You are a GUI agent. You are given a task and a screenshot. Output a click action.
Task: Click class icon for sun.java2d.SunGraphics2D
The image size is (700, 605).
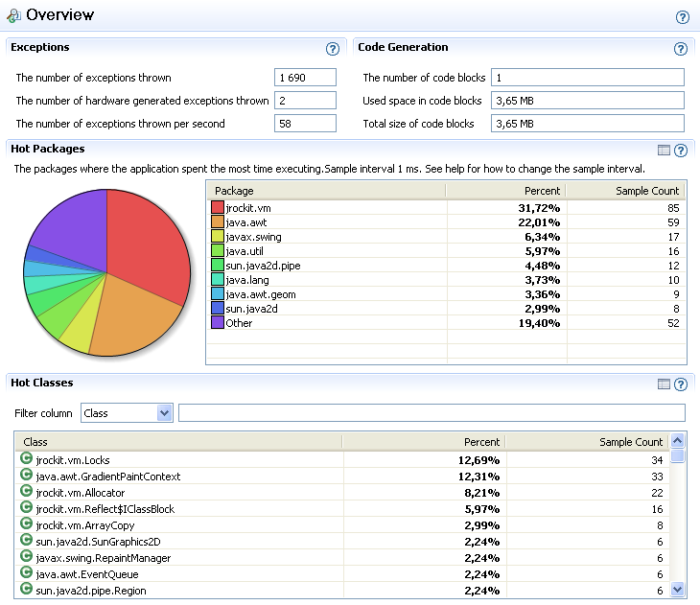click(x=26, y=540)
